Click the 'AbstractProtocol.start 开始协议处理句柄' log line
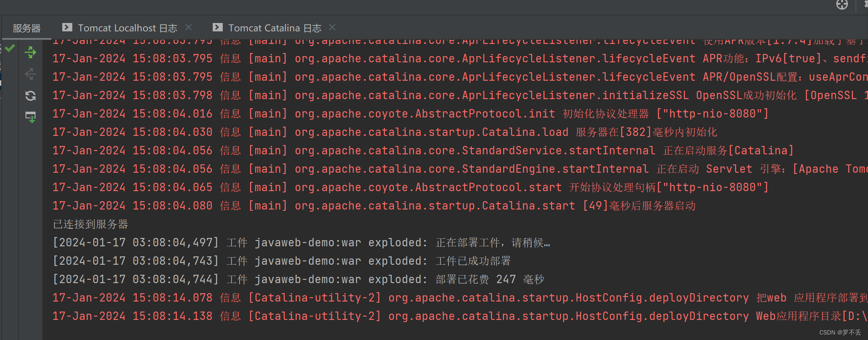 tap(410, 187)
